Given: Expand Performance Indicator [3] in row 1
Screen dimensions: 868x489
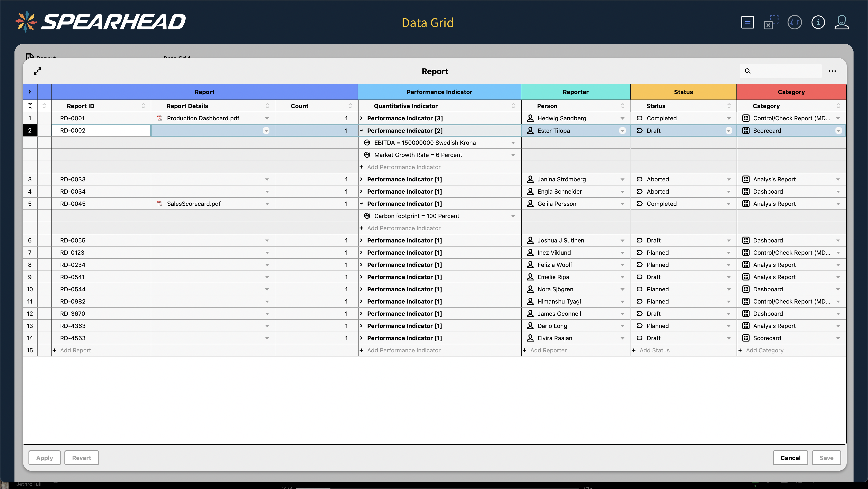Looking at the screenshot, I should [x=361, y=118].
